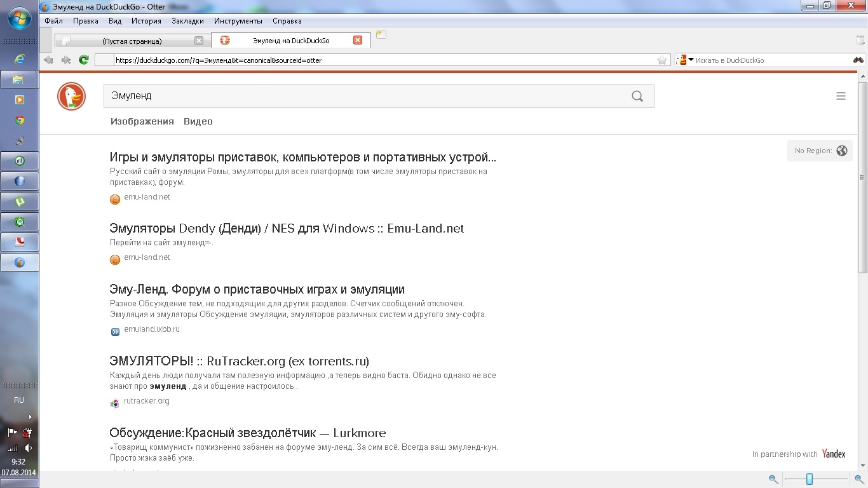Open Windows Start orb
The height and width of the screenshot is (488, 868).
pyautogui.click(x=20, y=18)
